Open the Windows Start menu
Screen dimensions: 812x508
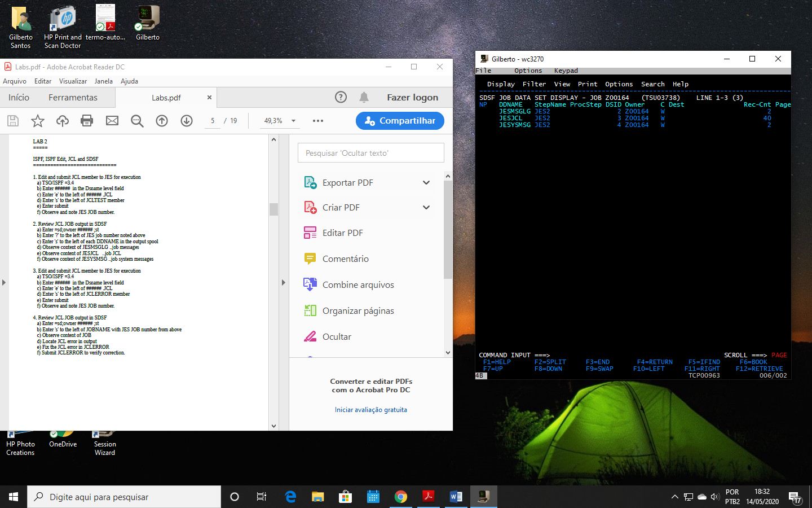(14, 497)
